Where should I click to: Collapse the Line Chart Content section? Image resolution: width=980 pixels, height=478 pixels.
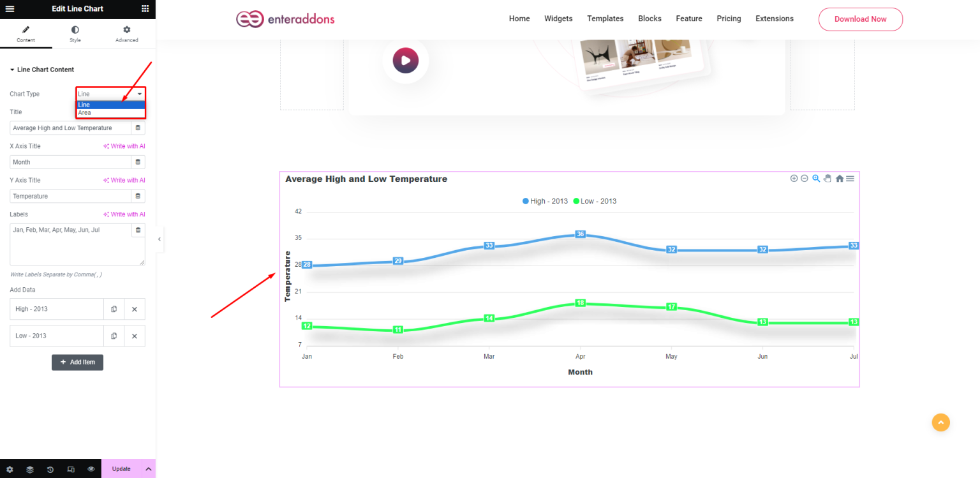[x=46, y=69]
